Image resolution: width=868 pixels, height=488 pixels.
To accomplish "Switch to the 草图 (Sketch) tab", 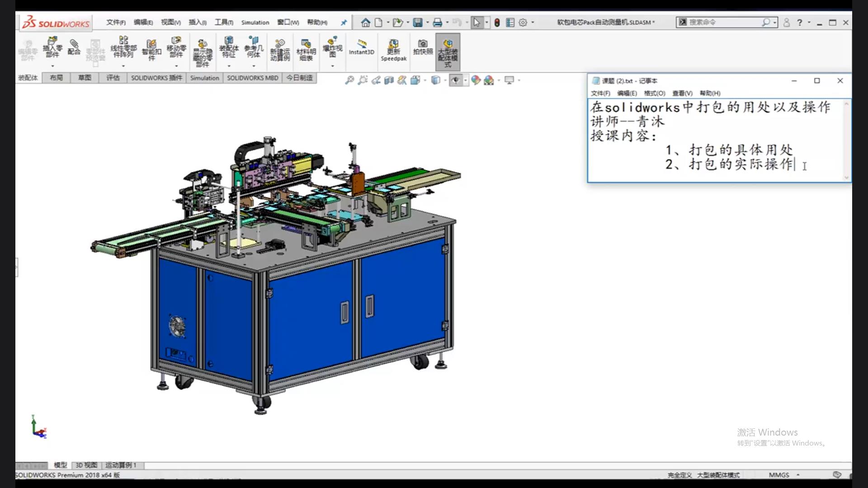I will [x=85, y=78].
